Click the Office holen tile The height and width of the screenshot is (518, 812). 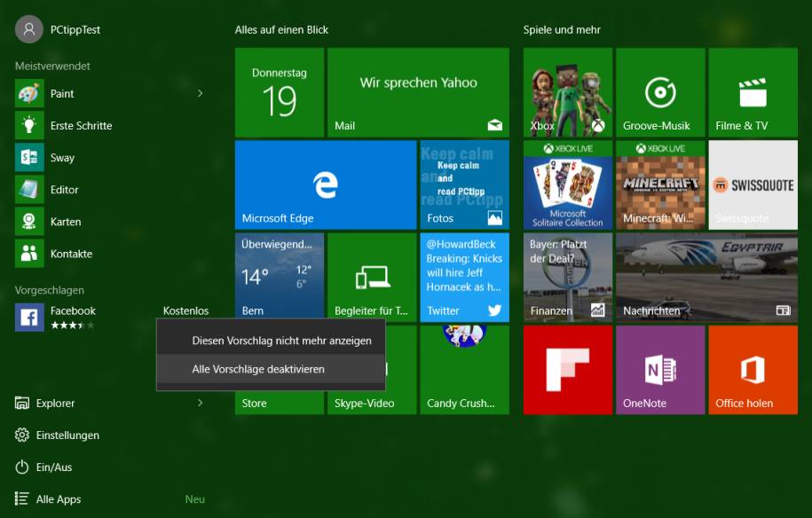(x=753, y=370)
